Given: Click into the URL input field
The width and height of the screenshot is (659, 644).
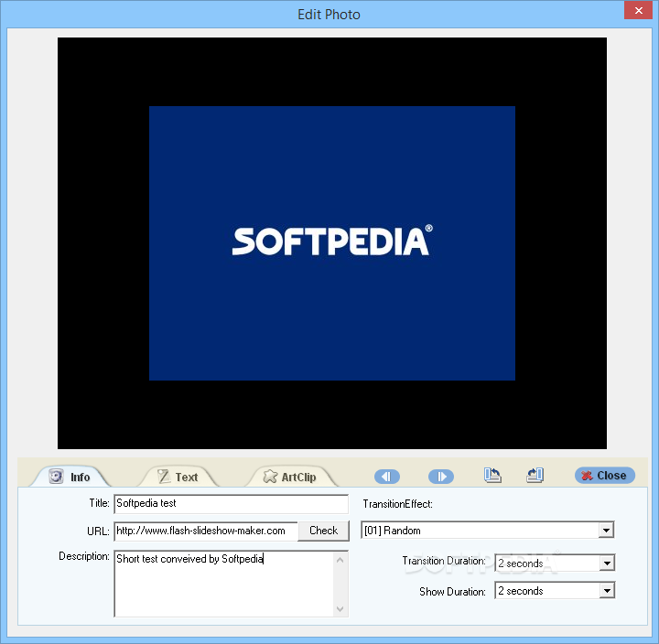Looking at the screenshot, I should click(206, 531).
